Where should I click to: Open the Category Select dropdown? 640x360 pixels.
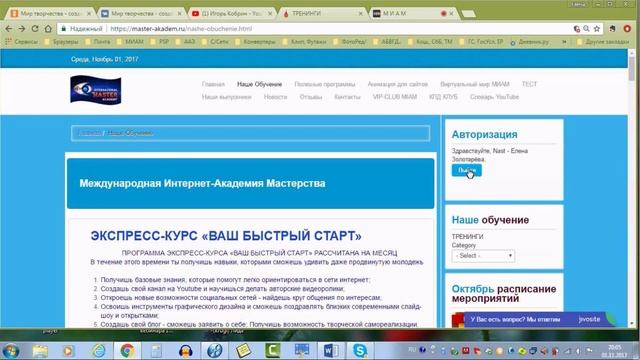pos(483,256)
